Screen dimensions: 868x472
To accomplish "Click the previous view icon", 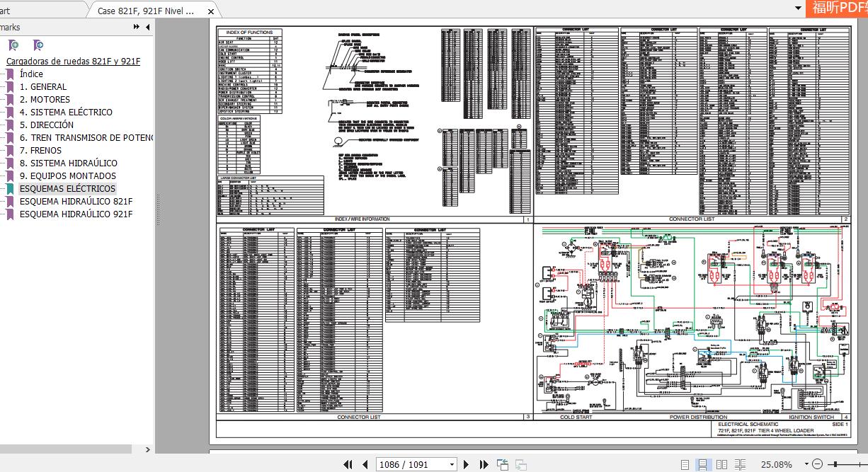I will (503, 464).
